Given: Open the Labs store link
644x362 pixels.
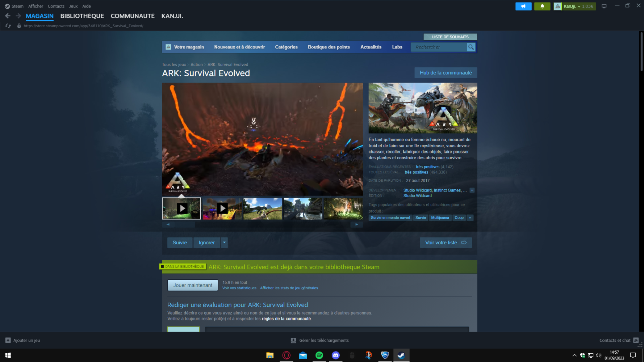Looking at the screenshot, I should tap(397, 47).
